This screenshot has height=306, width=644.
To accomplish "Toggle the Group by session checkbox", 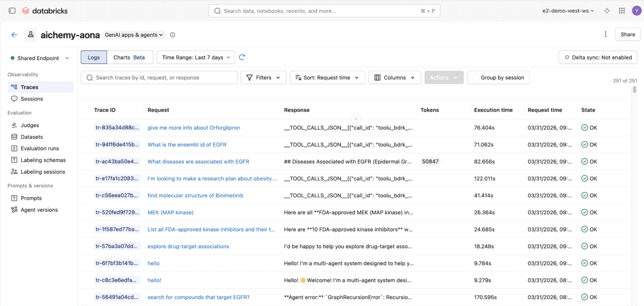I will click(x=475, y=78).
